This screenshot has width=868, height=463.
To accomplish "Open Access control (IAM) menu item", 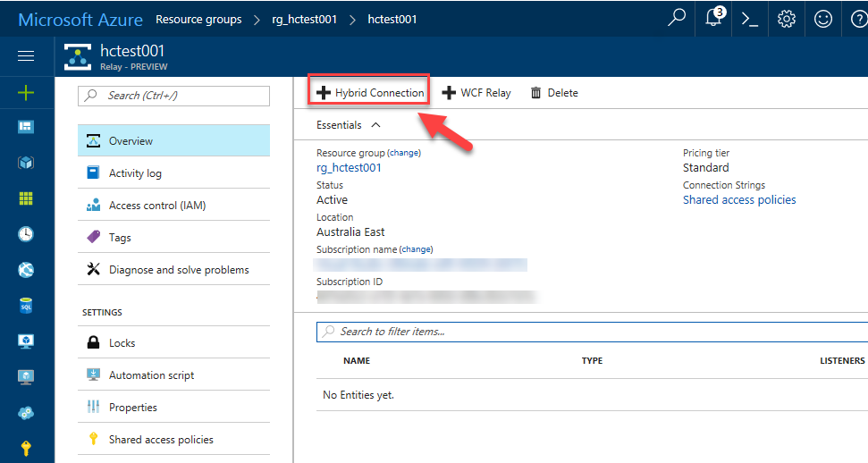I will pos(156,206).
